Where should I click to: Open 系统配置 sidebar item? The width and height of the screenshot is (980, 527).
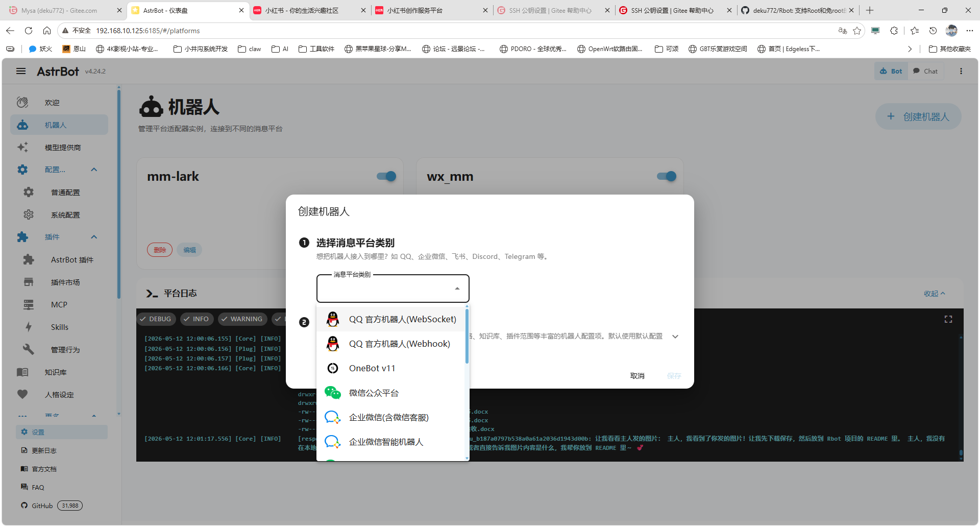tap(59, 215)
